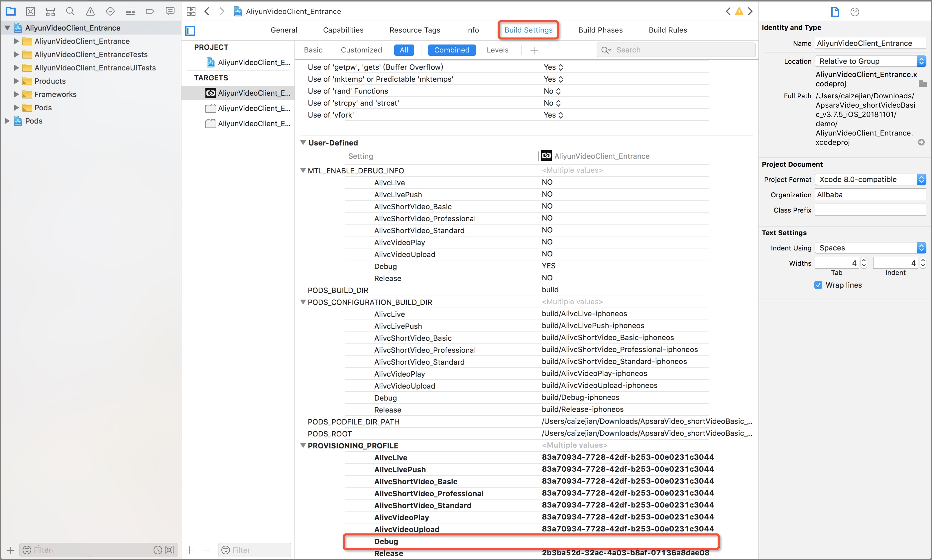The height and width of the screenshot is (560, 932).
Task: Open the Debug navigator icon
Action: pos(130,11)
